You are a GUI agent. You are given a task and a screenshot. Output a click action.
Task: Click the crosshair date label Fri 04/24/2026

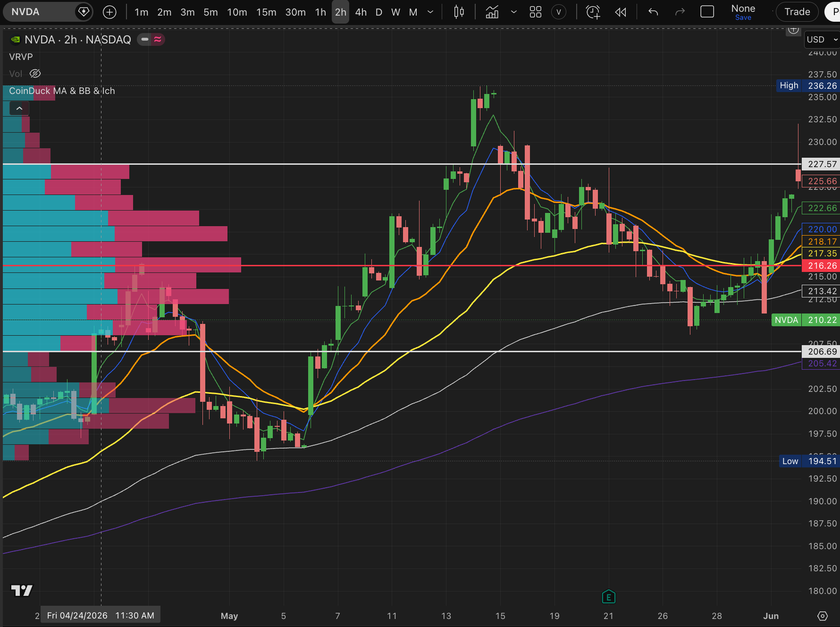pyautogui.click(x=101, y=615)
